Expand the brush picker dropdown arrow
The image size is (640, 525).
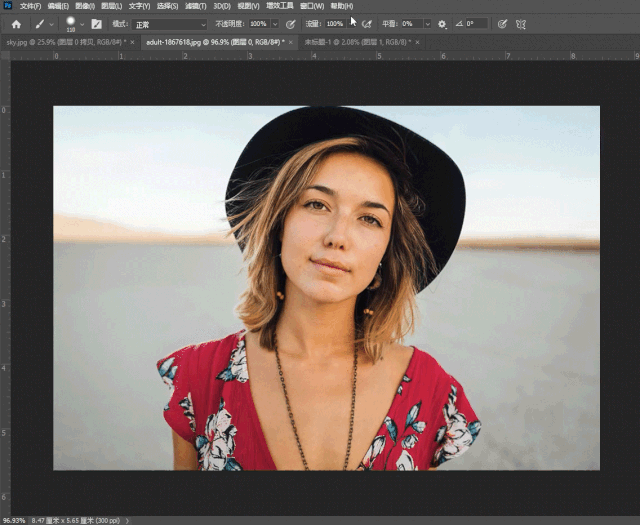coord(82,25)
